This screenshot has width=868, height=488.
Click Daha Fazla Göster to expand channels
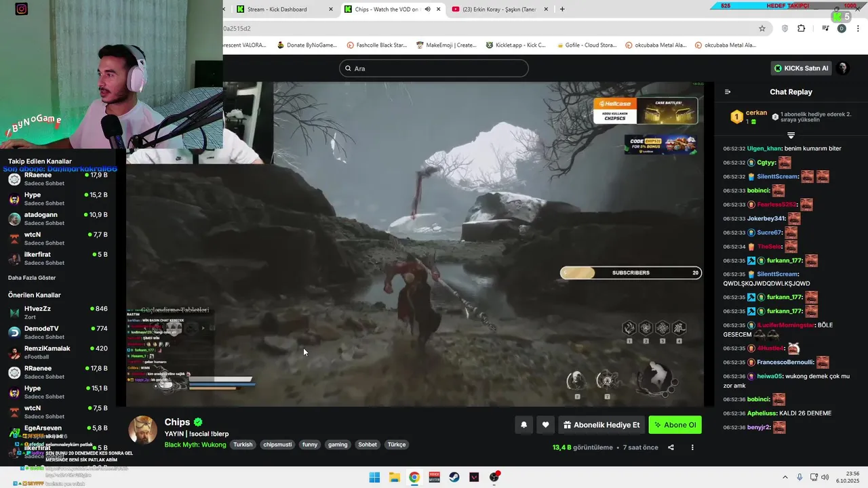coord(32,278)
